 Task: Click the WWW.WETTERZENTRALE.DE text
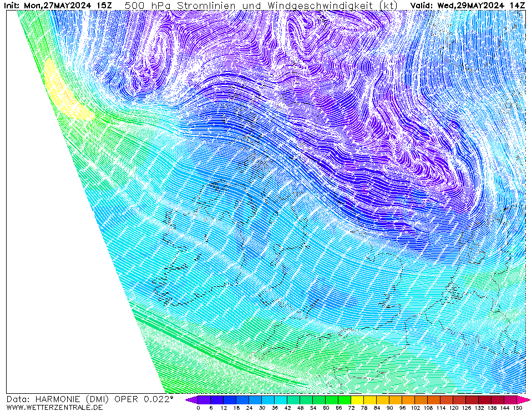pos(54,407)
